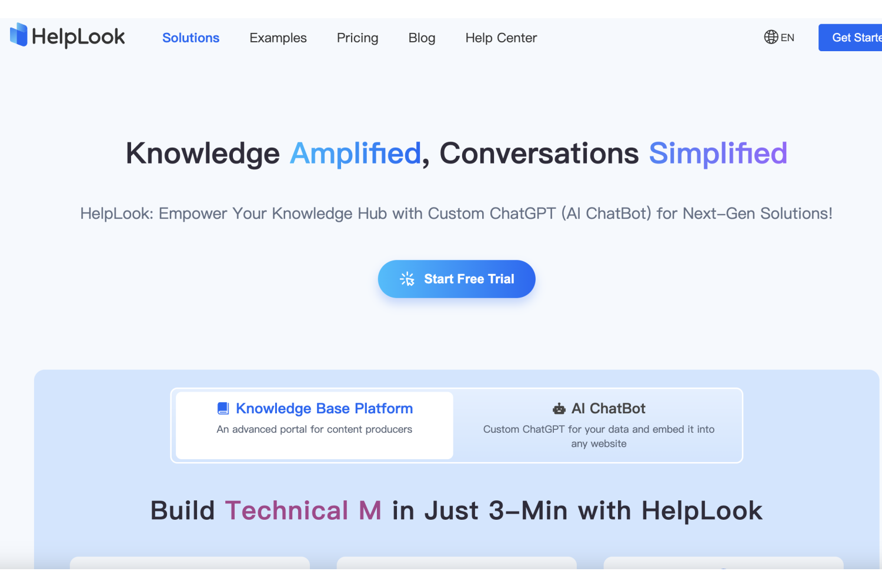Open the Pricing page

[x=358, y=38]
